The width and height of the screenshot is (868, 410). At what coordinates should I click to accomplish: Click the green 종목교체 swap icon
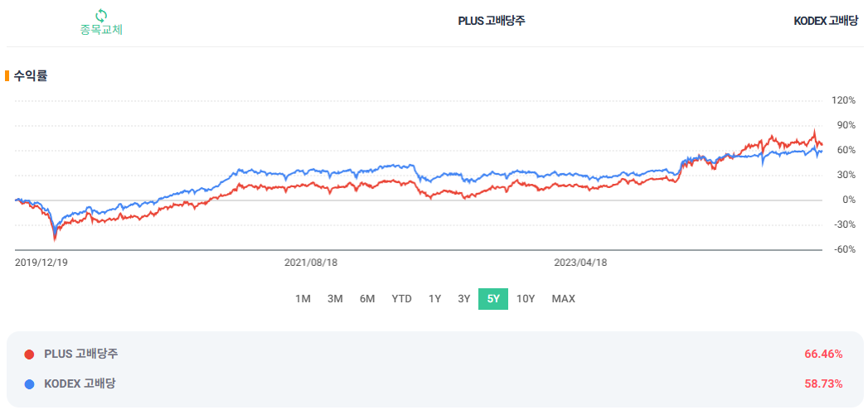tap(101, 15)
